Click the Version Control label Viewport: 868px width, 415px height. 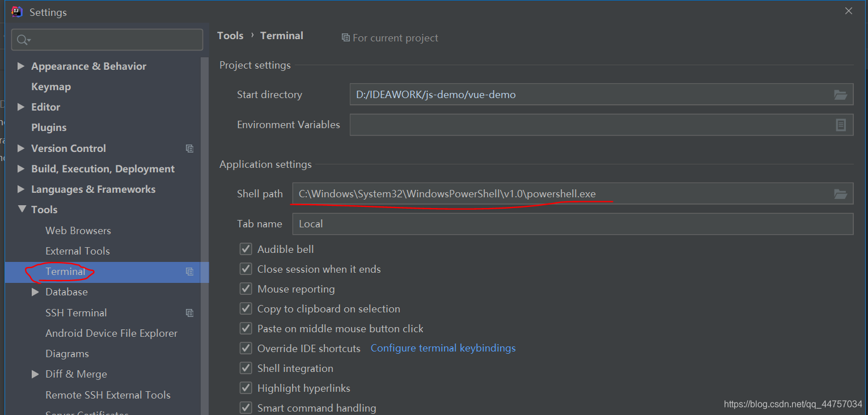tap(69, 149)
